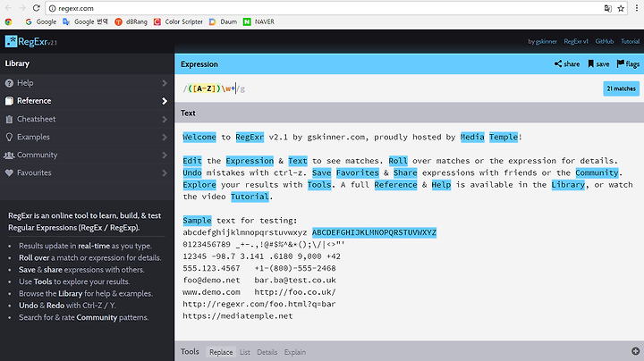Open the Google bookmark
Viewport: 644px width, 361px height.
click(40, 21)
